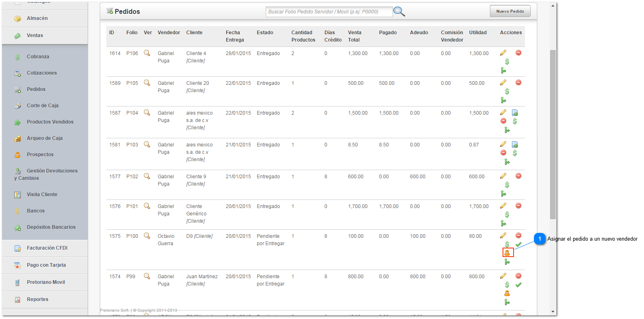
Task: Delete order P100 with red icon
Action: (518, 235)
